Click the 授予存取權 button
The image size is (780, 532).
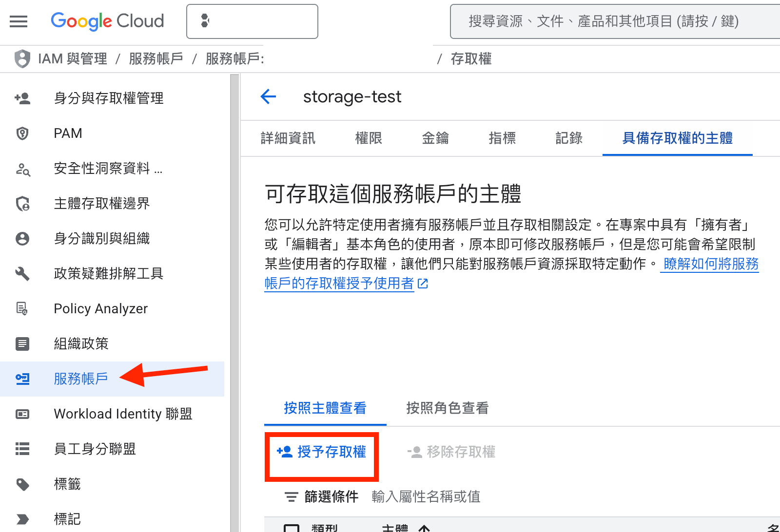point(322,452)
